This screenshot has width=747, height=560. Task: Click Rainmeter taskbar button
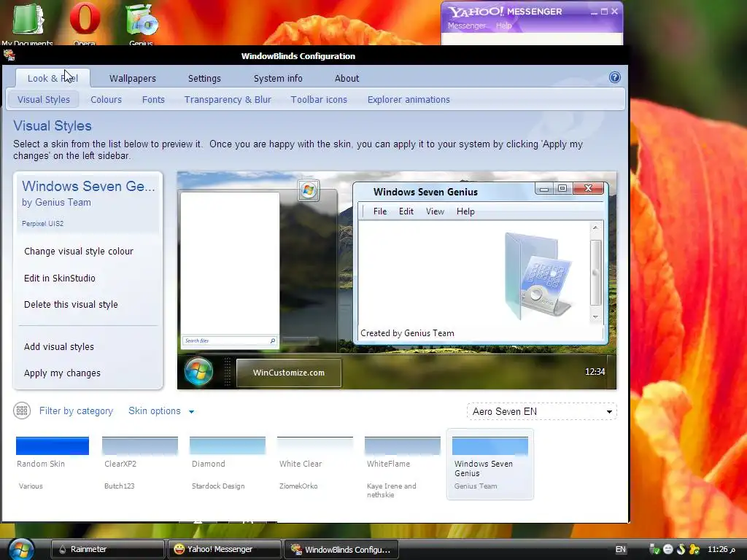coord(108,550)
